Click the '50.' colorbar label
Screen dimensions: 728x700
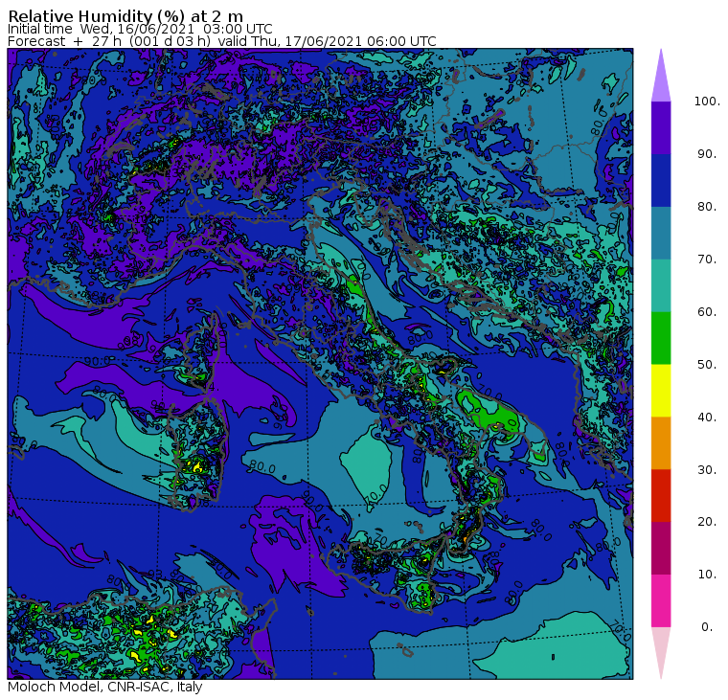click(707, 365)
